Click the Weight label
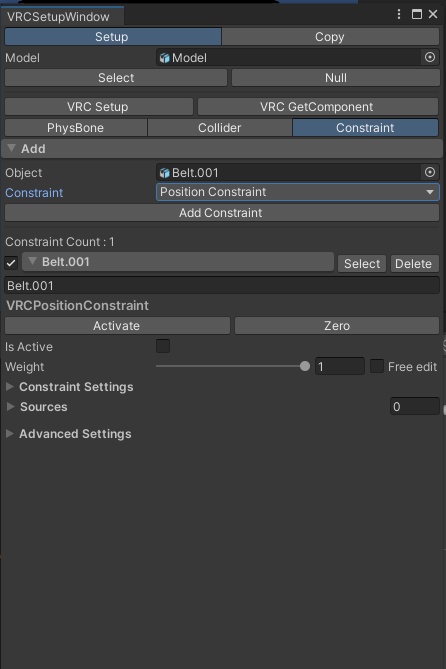 coord(24,367)
